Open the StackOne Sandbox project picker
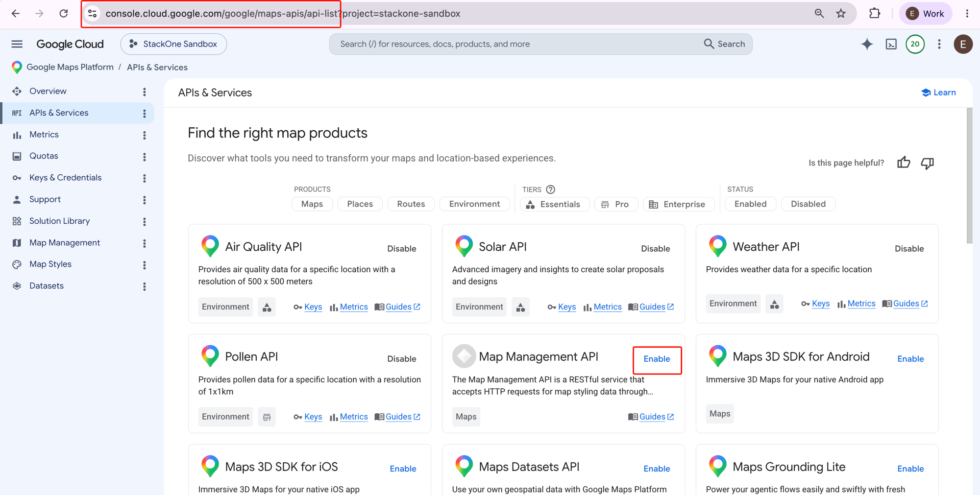Viewport: 980px width, 495px height. point(173,44)
